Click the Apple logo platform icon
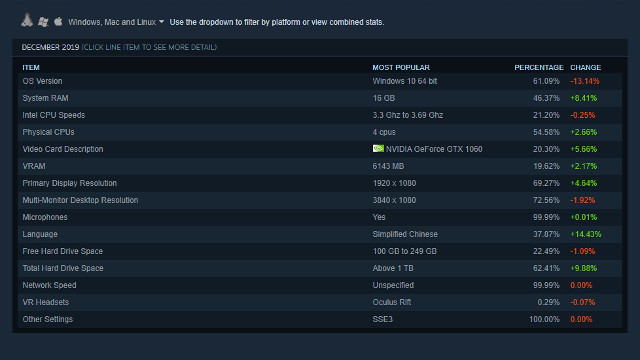Screen dimensions: 640x360 pos(58,22)
